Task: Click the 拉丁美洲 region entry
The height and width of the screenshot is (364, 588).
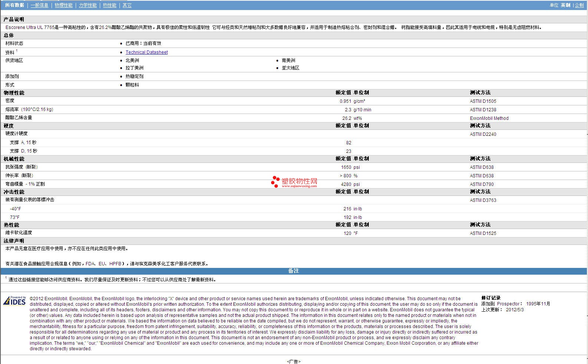Action: [x=134, y=68]
